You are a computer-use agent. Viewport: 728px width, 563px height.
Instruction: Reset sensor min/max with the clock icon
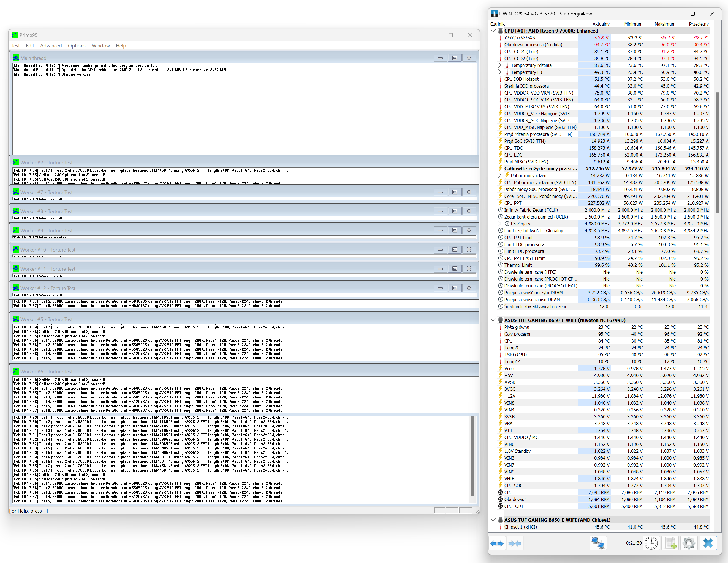(651, 543)
